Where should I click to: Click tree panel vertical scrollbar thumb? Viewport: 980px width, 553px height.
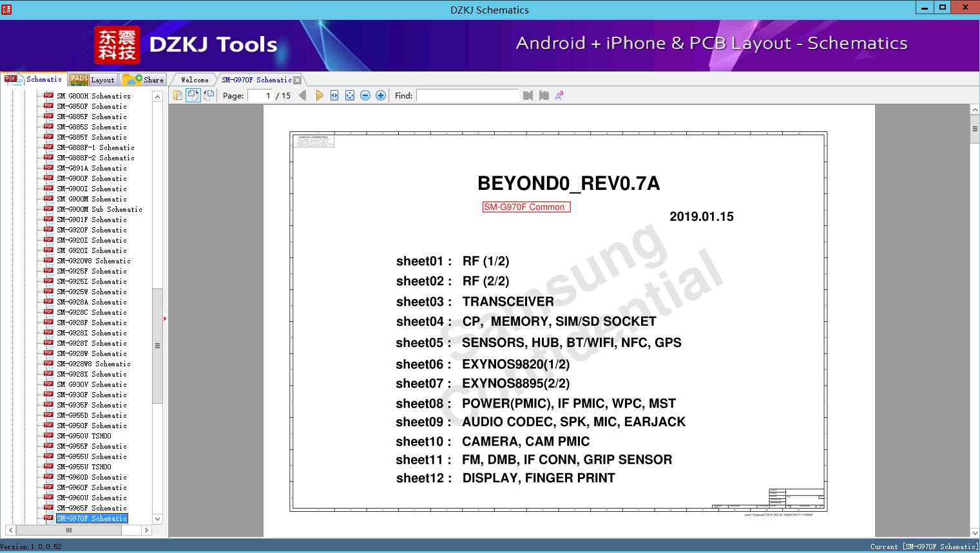tap(157, 346)
